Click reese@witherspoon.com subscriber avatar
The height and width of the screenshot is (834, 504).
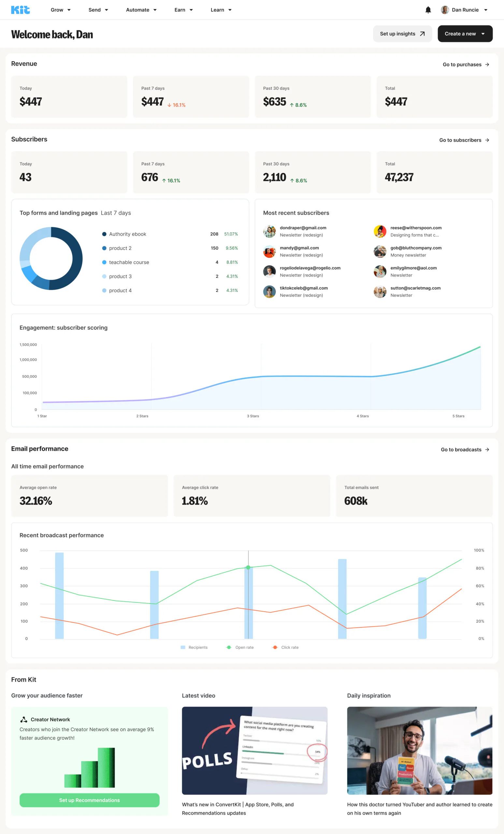[x=380, y=231]
